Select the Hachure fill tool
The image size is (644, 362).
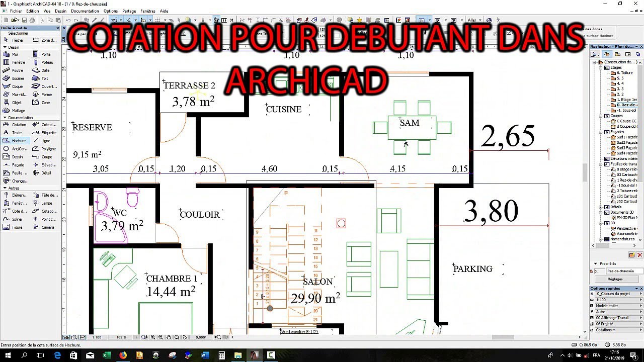16,141
